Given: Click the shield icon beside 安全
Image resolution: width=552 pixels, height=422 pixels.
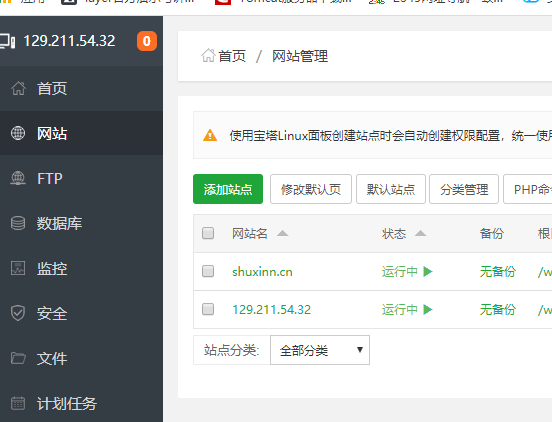Looking at the screenshot, I should [x=18, y=313].
